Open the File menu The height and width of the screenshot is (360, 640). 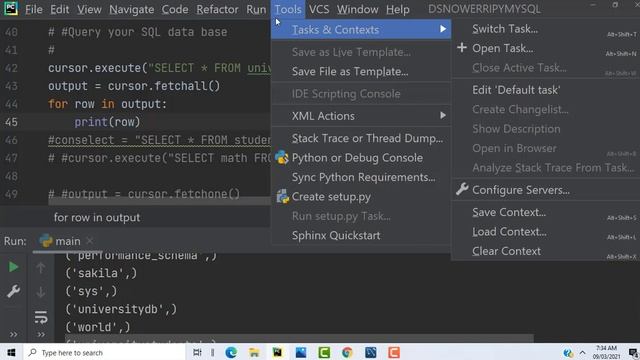click(x=33, y=9)
